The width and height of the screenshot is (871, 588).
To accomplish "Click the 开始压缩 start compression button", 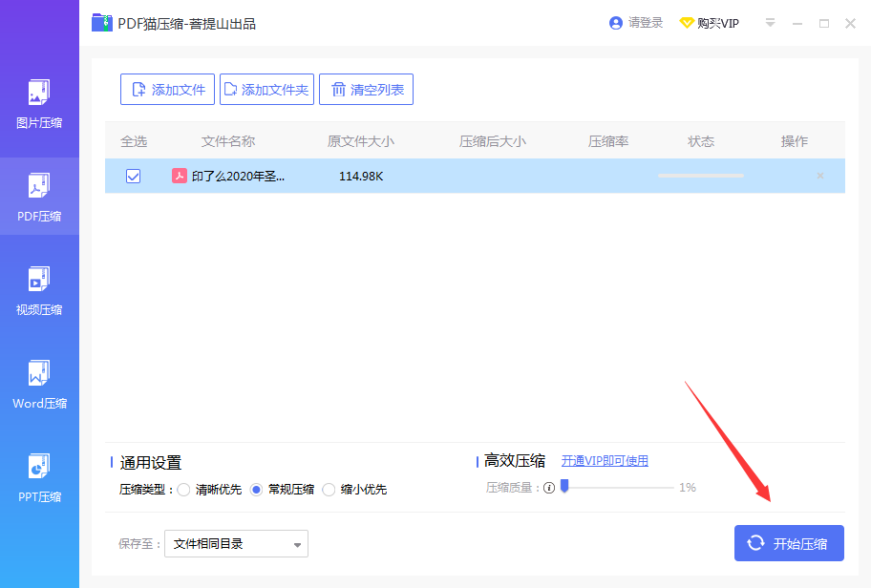I will click(789, 543).
